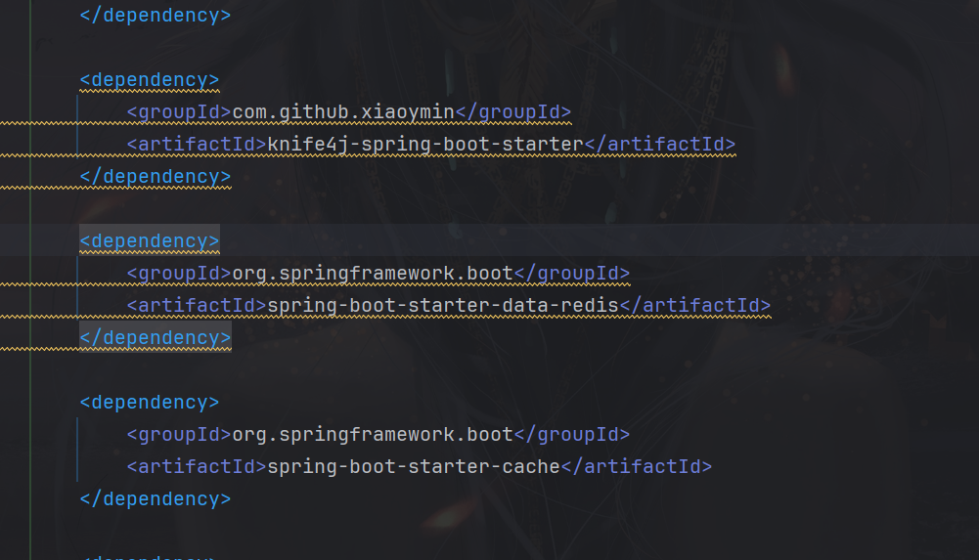Click closing dependency tag below spring-boot-starter-cache
The image size is (979, 560).
156,499
